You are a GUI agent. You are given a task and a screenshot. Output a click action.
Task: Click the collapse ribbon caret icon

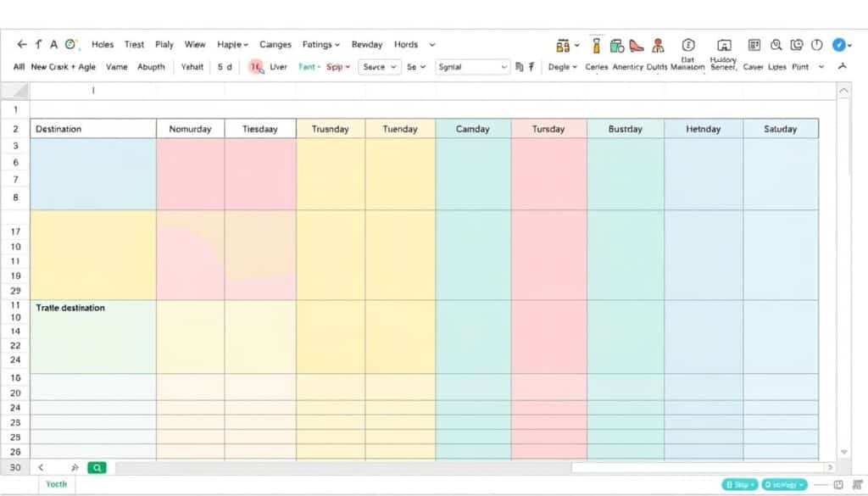(842, 66)
